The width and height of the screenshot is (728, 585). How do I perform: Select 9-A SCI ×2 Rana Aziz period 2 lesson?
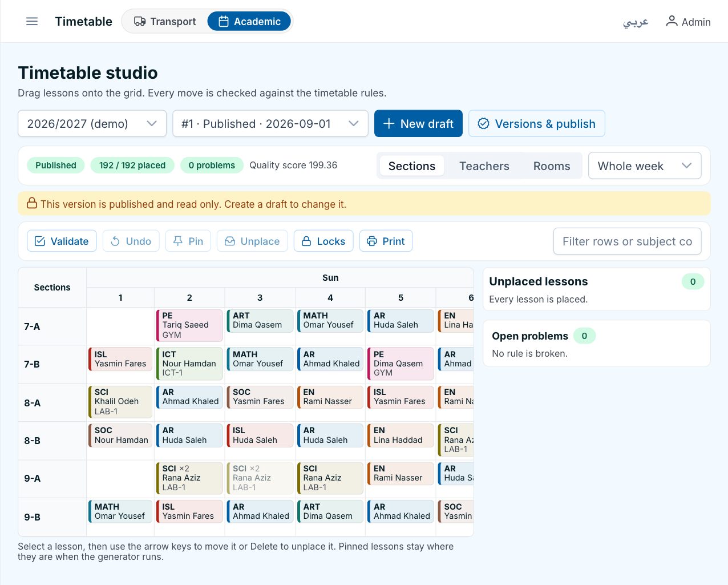[189, 478]
